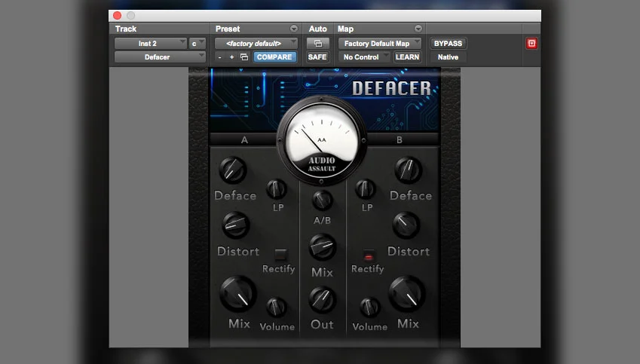
Task: Click the Track header label
Action: 126,29
